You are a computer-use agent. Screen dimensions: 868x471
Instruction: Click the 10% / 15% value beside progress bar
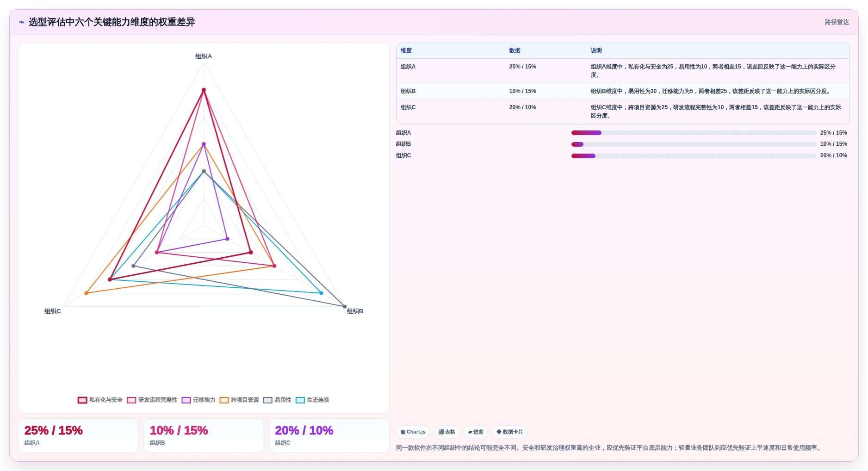[x=833, y=144]
